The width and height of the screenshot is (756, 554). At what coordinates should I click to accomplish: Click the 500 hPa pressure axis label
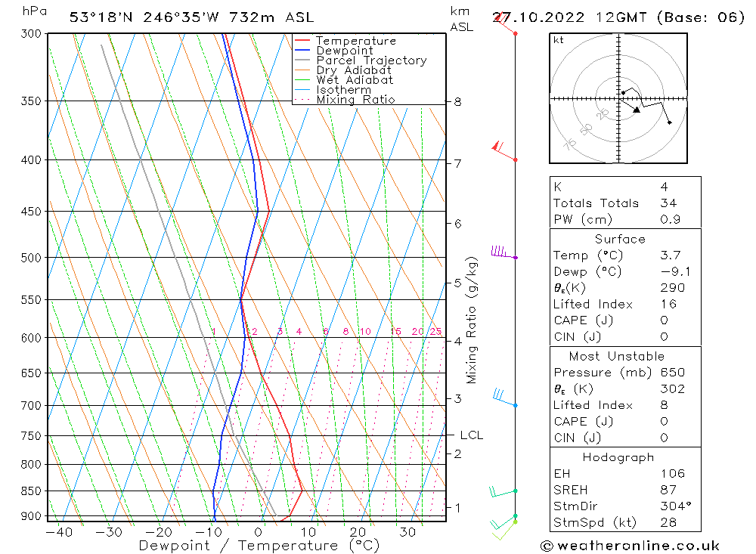click(x=31, y=258)
